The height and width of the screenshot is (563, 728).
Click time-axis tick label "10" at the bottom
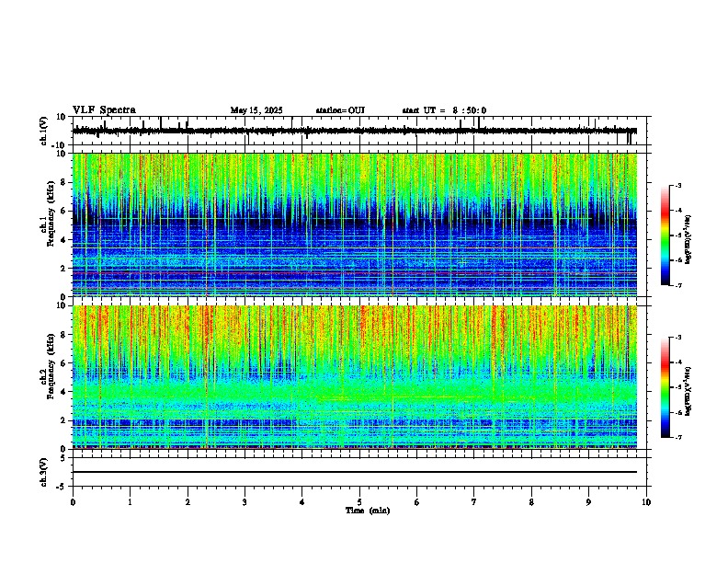point(646,502)
